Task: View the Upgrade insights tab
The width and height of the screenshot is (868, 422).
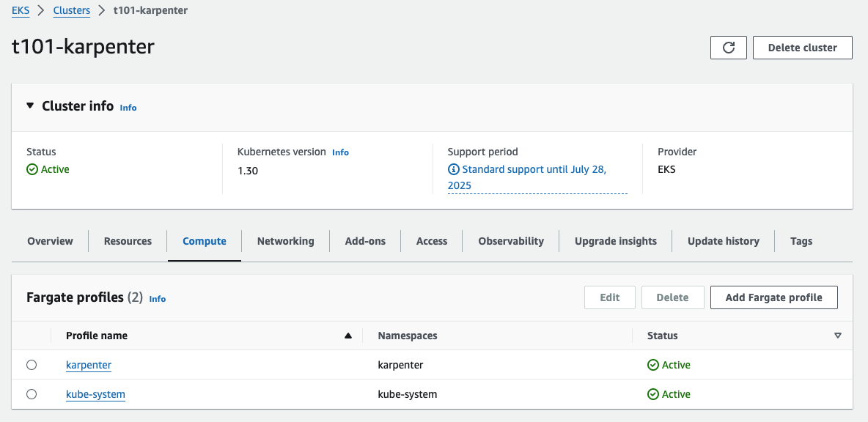Action: 616,241
